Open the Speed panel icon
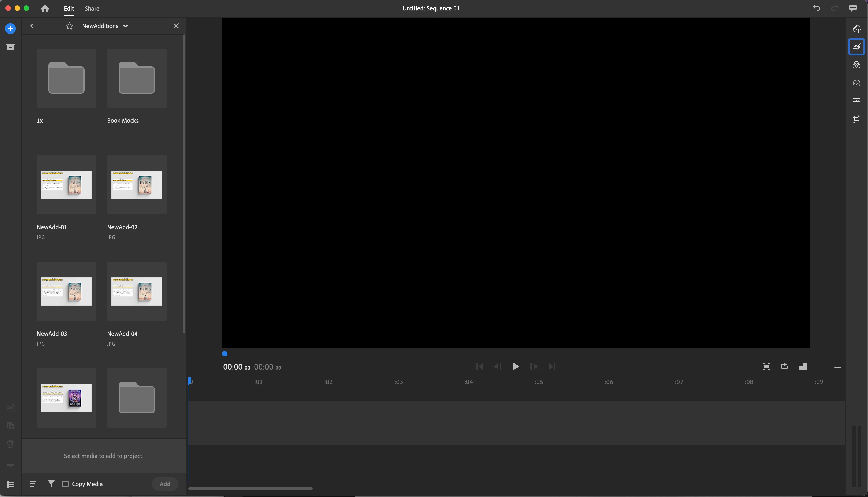Screen dimensions: 868x497 (x=856, y=83)
